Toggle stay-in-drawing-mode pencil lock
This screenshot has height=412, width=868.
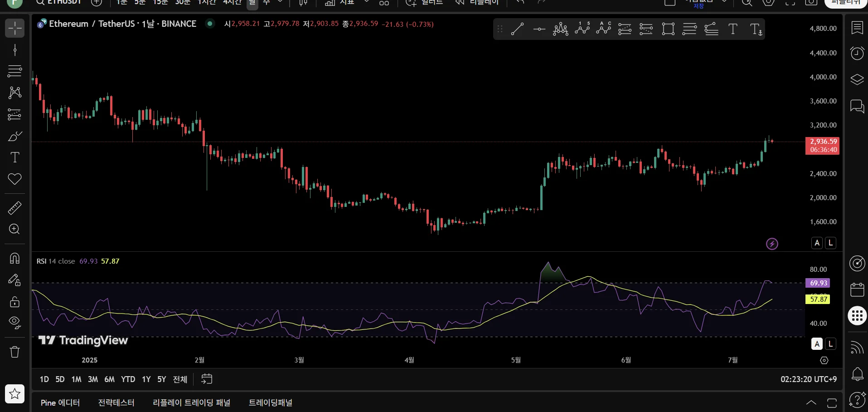(x=15, y=280)
